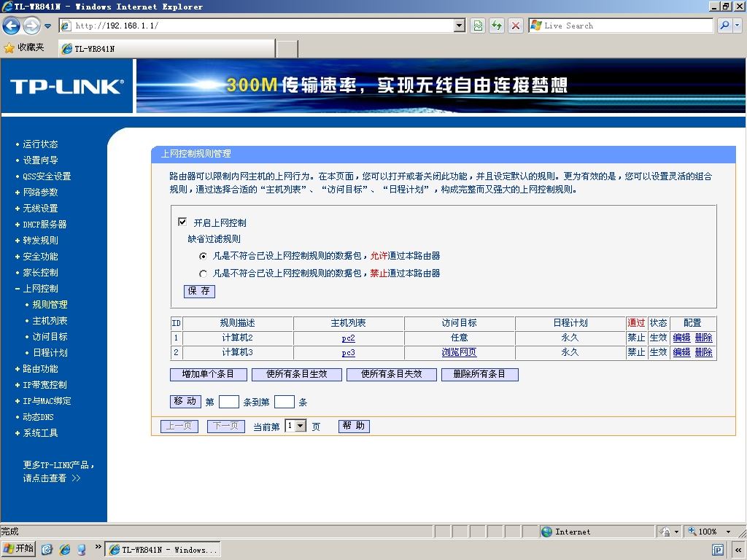Select the 禁止通过本路由器 radio option
Screen dimensions: 747x560
tap(203, 273)
